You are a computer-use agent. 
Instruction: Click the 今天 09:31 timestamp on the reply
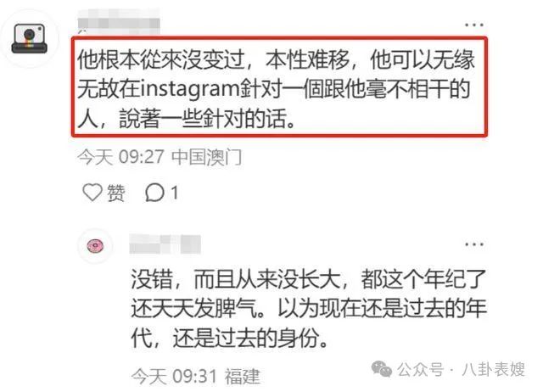point(175,376)
